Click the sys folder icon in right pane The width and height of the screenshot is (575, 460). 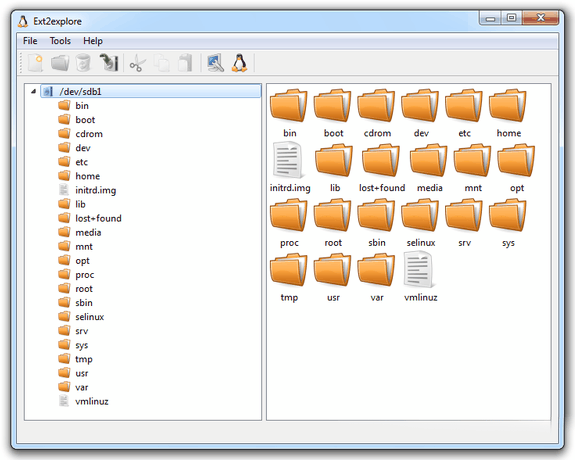point(508,216)
